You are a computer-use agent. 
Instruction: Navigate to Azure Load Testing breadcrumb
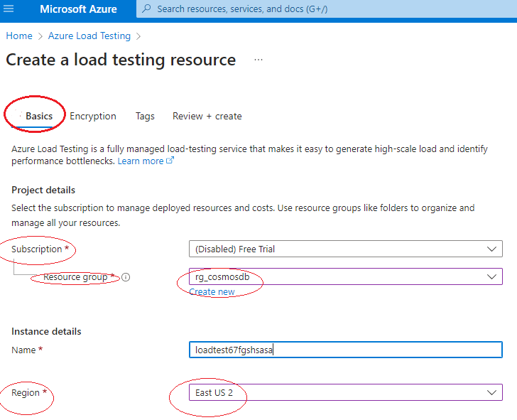pyautogui.click(x=89, y=36)
